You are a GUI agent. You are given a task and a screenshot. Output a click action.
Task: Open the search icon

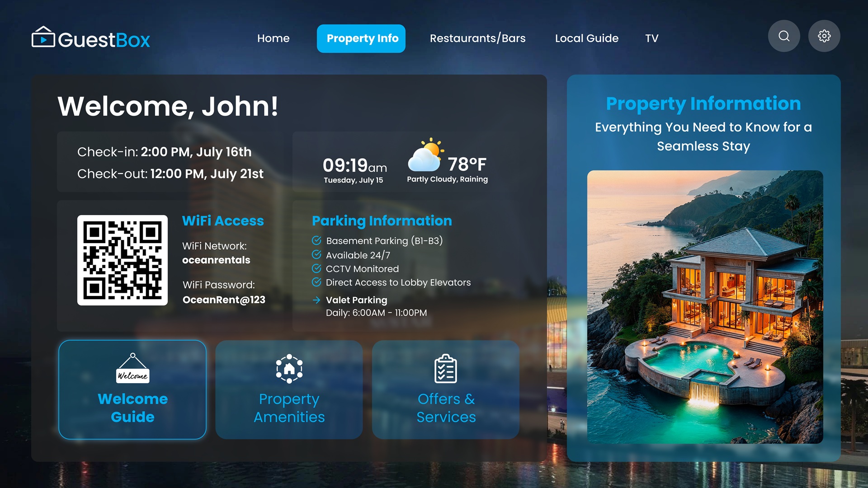tap(784, 36)
